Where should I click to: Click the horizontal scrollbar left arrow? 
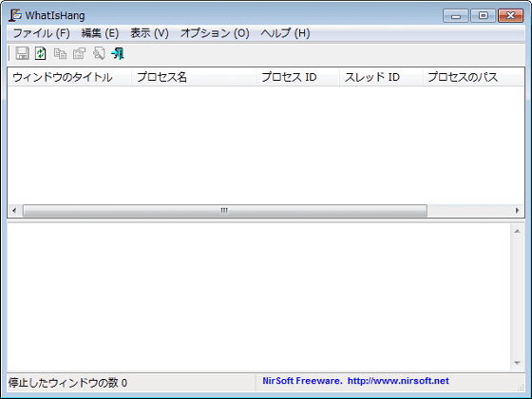point(14,211)
